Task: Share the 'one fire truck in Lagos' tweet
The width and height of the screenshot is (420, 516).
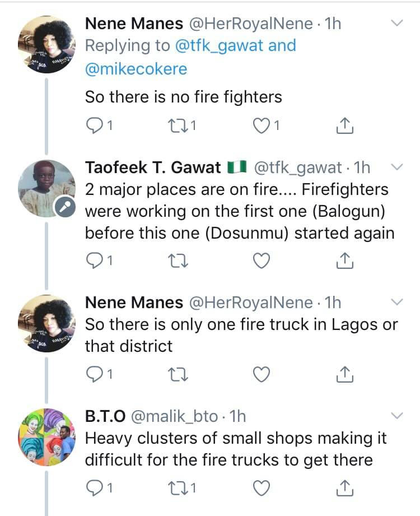Action: [x=345, y=374]
